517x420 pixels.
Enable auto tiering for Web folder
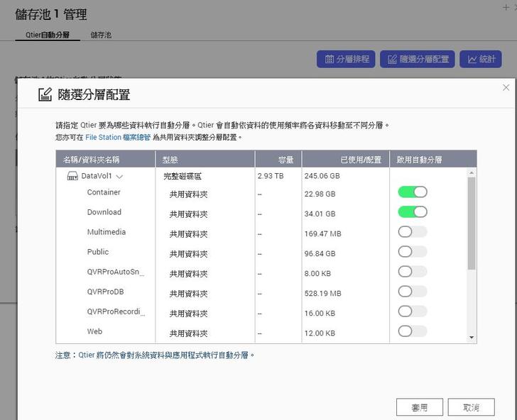[x=413, y=331]
